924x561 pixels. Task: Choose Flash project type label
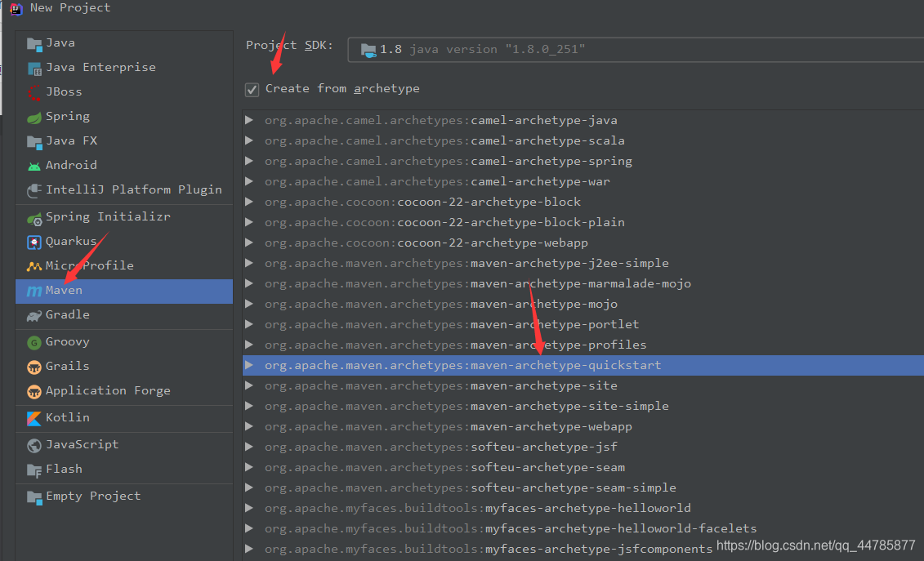(x=65, y=469)
